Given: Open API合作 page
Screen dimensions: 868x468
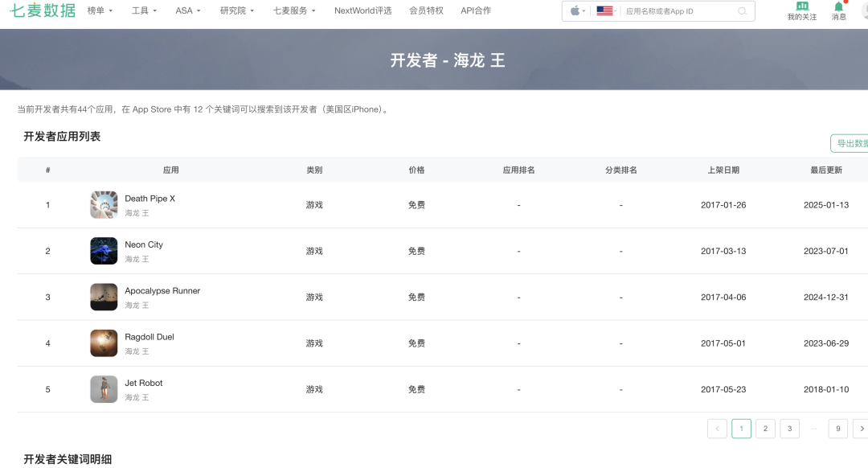Looking at the screenshot, I should click(x=476, y=10).
